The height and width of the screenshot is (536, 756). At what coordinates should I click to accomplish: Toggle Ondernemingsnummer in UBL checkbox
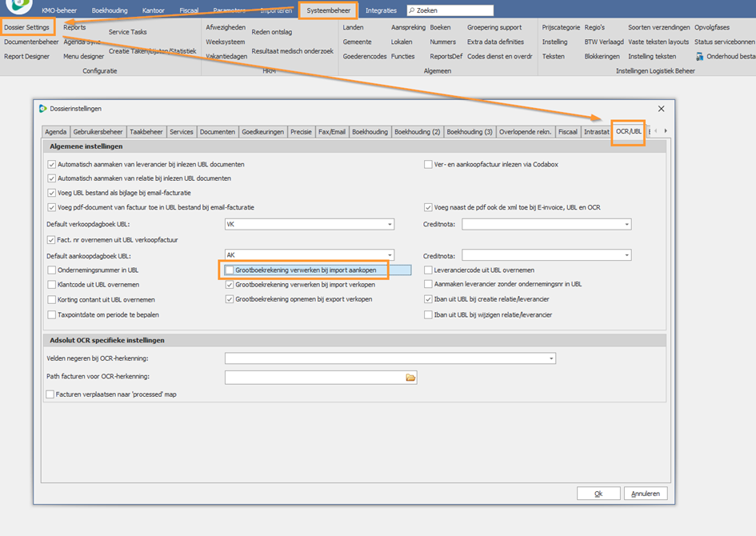click(x=52, y=270)
